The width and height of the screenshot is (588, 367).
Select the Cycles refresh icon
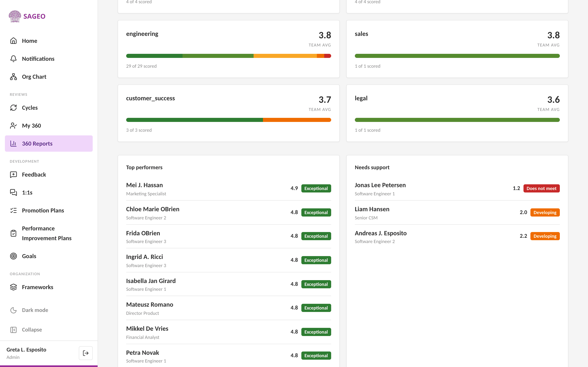13,108
